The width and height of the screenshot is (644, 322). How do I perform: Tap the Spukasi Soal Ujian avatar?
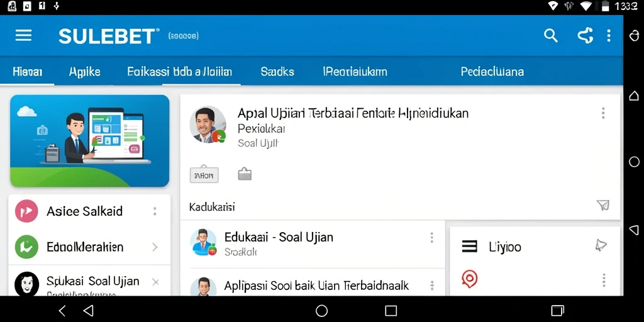pos(26,283)
